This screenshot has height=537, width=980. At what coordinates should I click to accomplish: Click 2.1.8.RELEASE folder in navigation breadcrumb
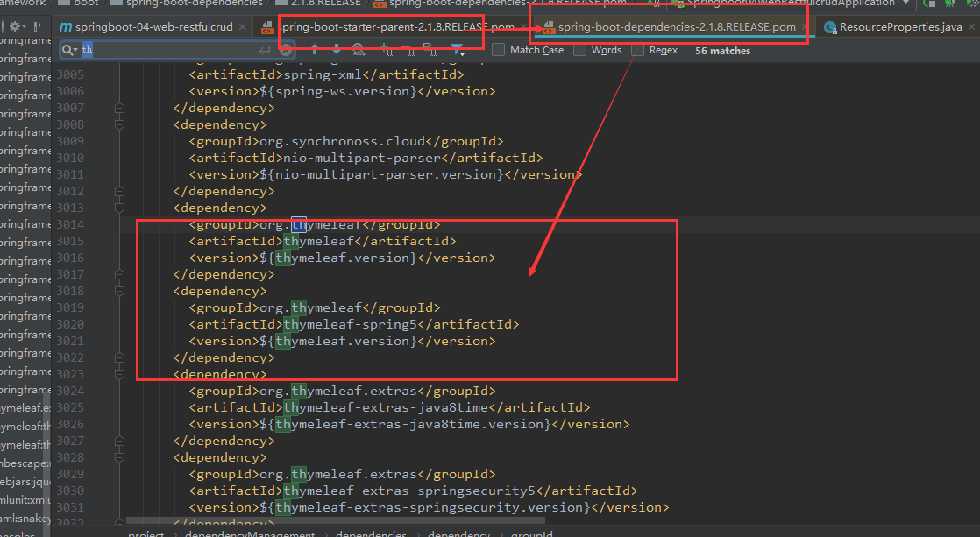click(319, 3)
